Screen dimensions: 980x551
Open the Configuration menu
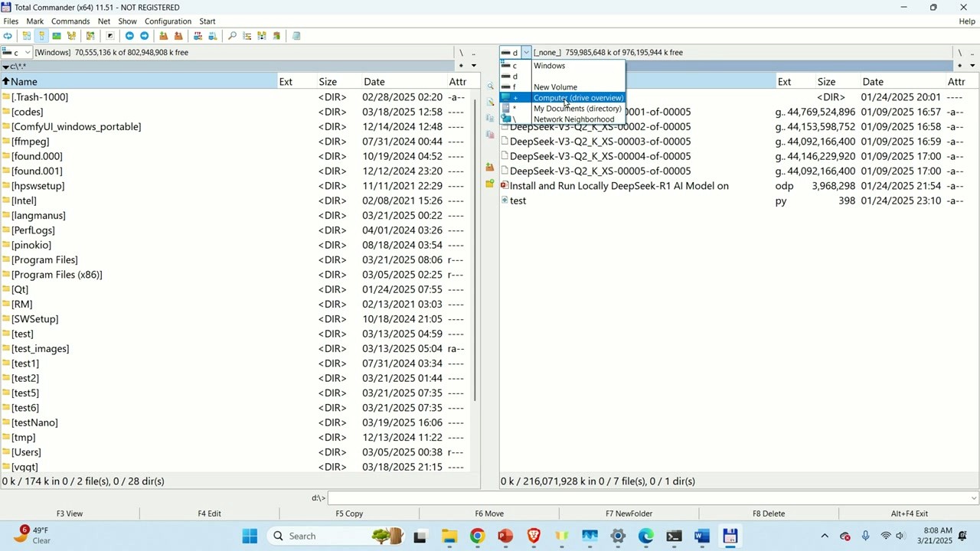[168, 21]
